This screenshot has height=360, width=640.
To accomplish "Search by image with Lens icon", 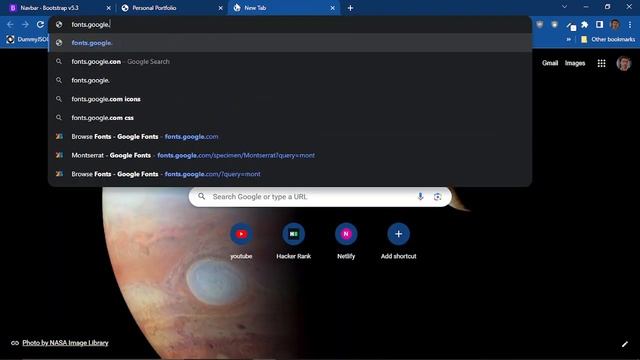I will click(x=437, y=197).
